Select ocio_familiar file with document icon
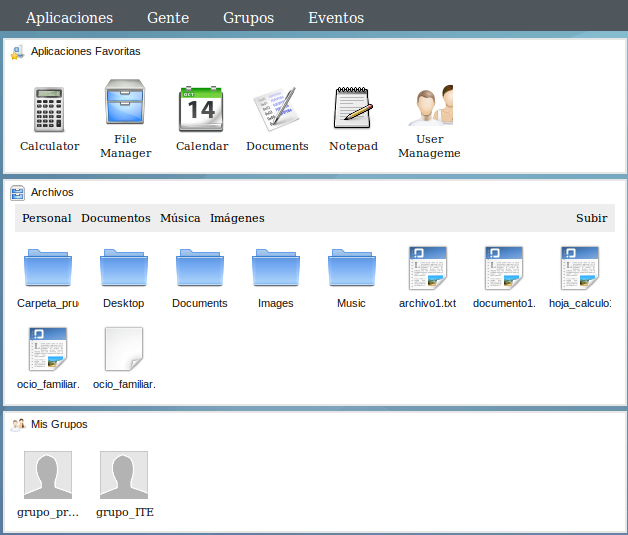The width and height of the screenshot is (628, 535). click(48, 349)
